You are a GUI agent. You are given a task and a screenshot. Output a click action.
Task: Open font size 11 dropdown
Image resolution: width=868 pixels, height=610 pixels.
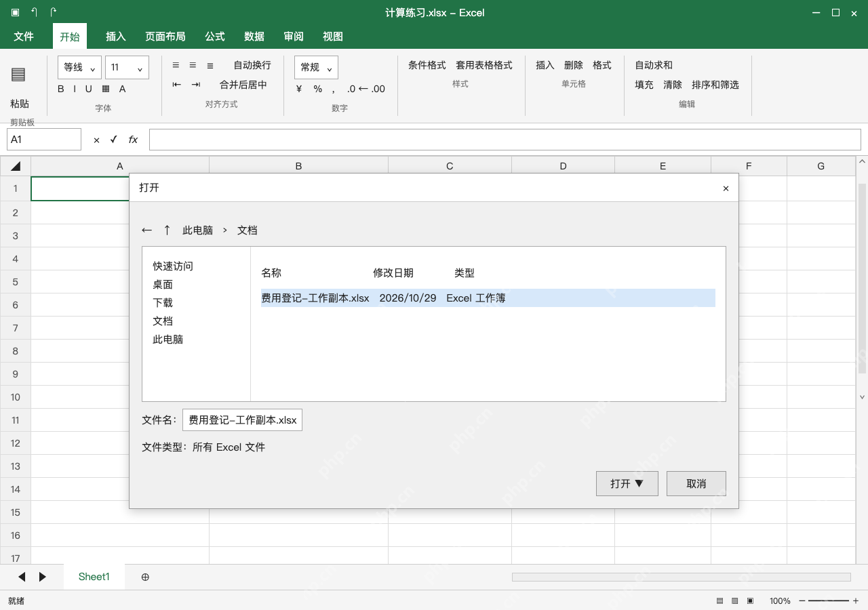[127, 67]
